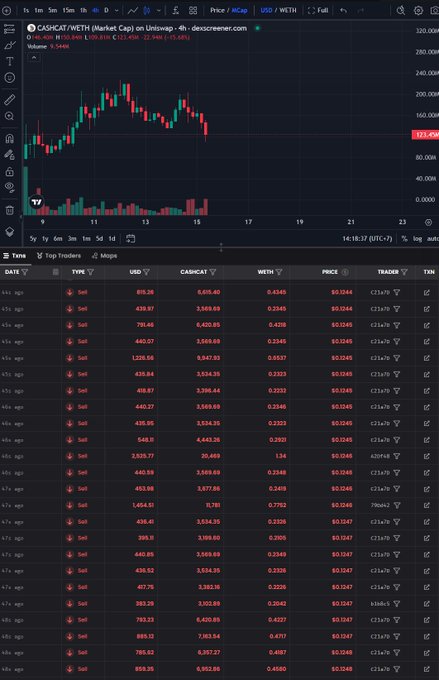Select the zoom-in magnifier tool
439x680 pixels.
9,116
